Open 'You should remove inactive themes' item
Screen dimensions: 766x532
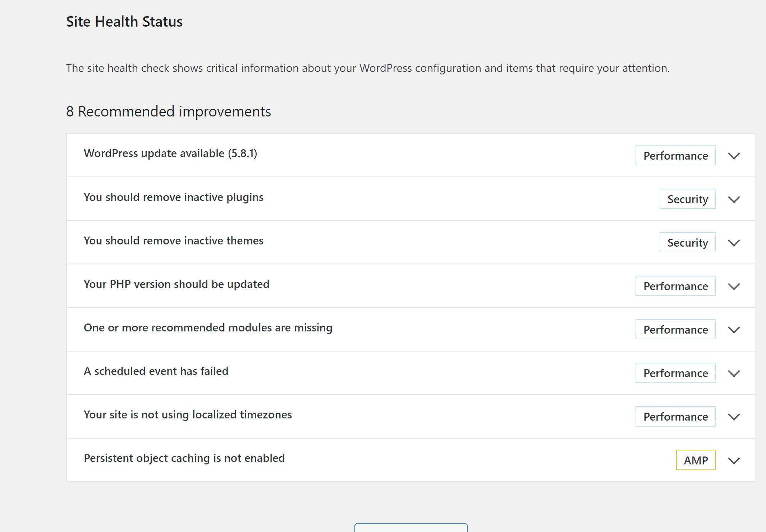174,241
